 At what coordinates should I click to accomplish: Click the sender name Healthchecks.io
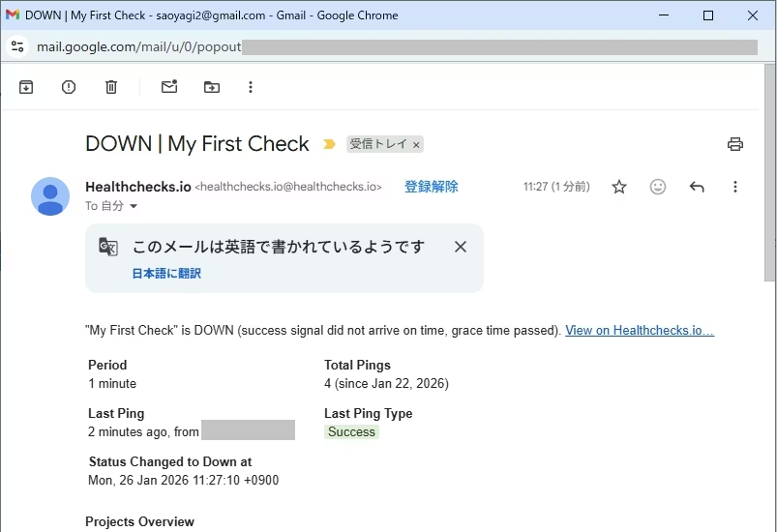[x=138, y=187]
